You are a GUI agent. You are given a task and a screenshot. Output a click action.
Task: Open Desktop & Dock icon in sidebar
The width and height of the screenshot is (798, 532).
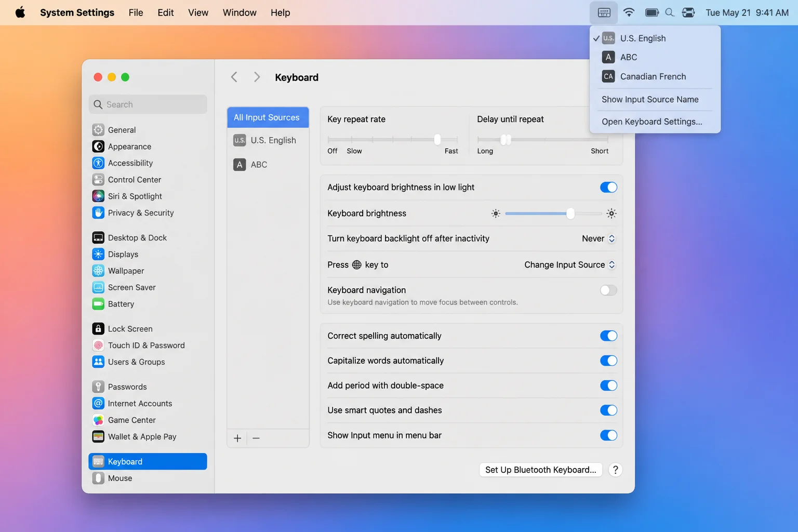pyautogui.click(x=98, y=238)
